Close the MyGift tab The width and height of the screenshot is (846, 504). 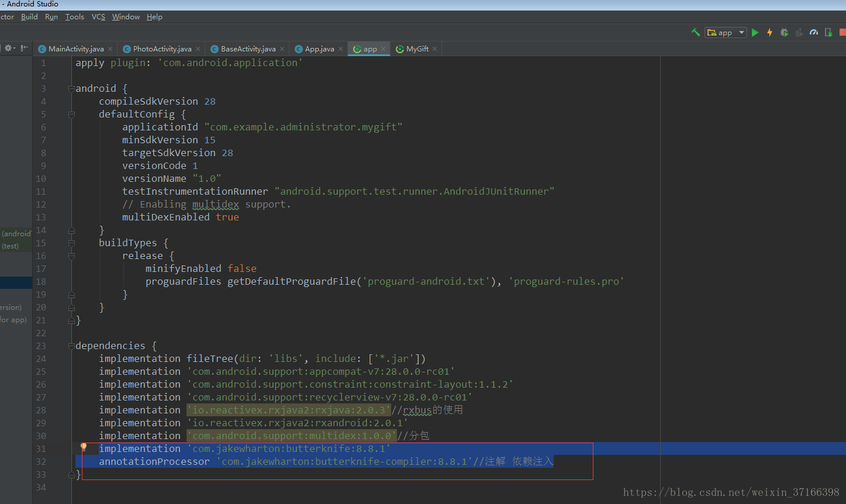(435, 49)
